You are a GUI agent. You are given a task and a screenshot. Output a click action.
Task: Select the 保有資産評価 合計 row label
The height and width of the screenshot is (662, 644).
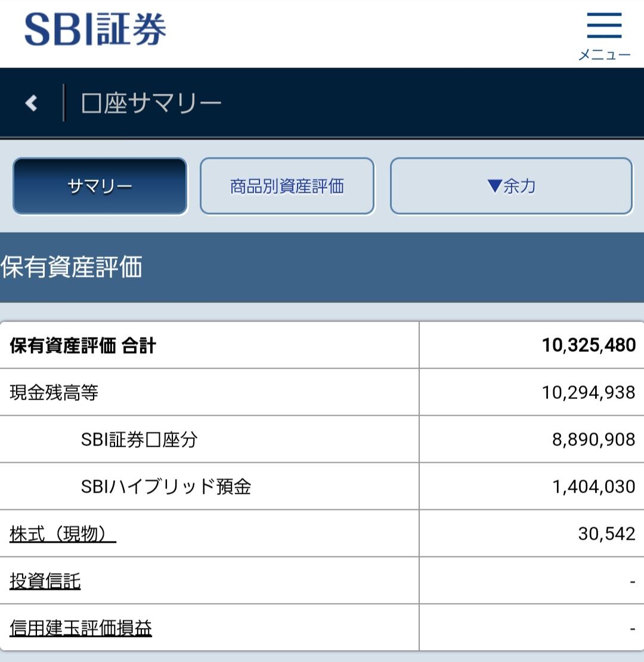coord(83,345)
